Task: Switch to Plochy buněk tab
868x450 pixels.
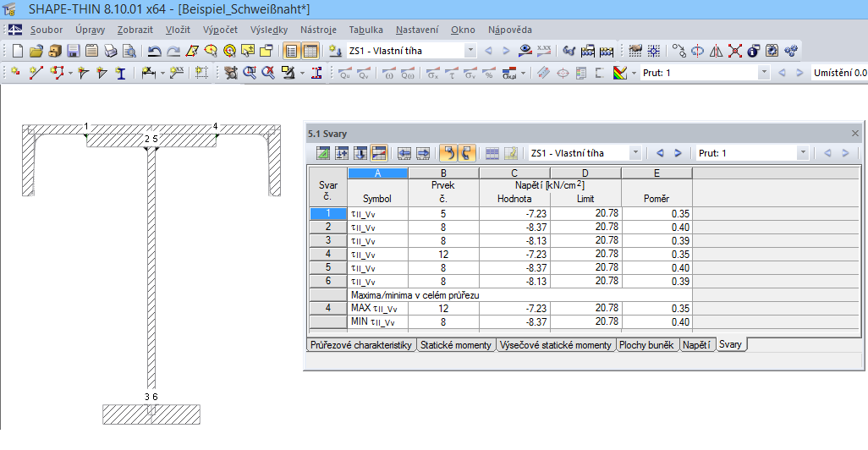Action: (x=646, y=345)
